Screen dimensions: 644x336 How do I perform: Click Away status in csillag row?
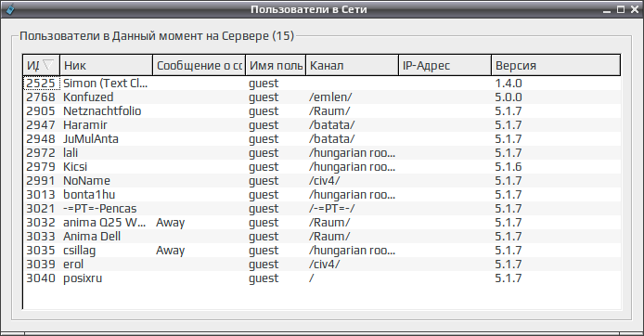(171, 251)
